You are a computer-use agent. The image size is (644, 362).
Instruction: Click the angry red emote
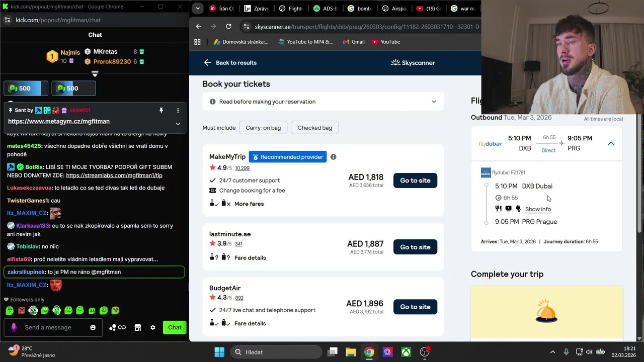pyautogui.click(x=22, y=310)
